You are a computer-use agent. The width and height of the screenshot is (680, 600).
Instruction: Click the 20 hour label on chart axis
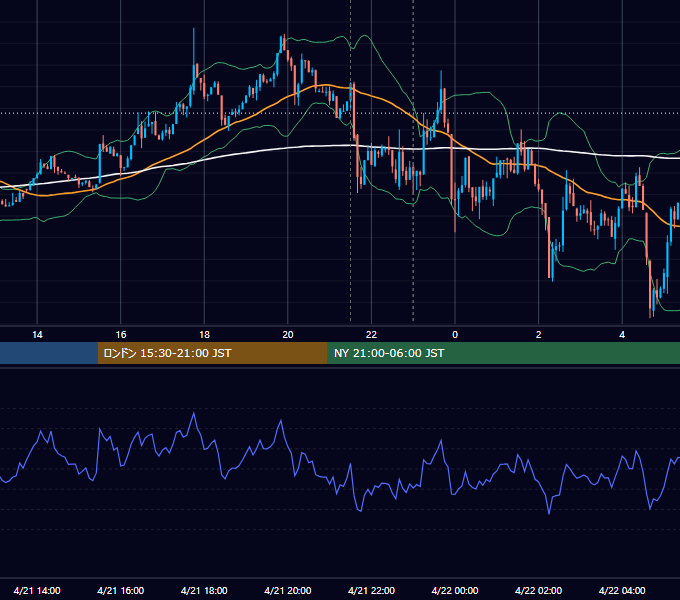coord(288,335)
